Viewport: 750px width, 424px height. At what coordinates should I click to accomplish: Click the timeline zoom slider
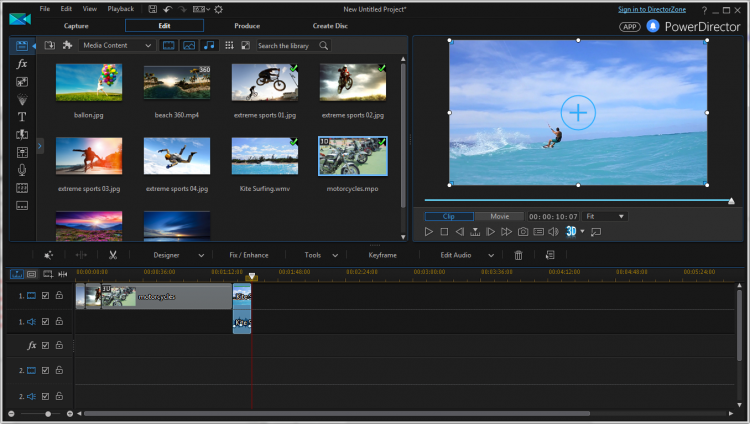pos(46,413)
